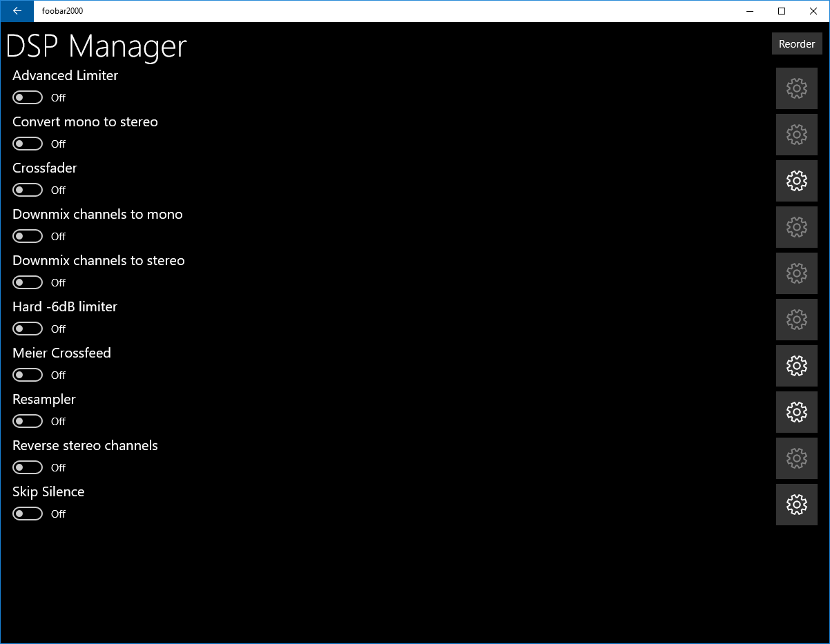830x644 pixels.
Task: Open Skip Silence settings gear
Action: (797, 505)
